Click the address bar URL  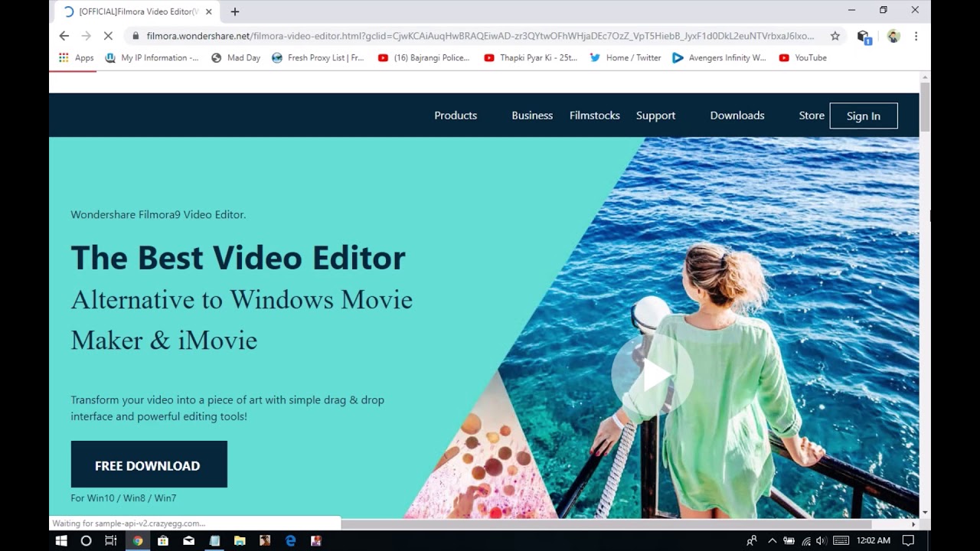click(480, 36)
